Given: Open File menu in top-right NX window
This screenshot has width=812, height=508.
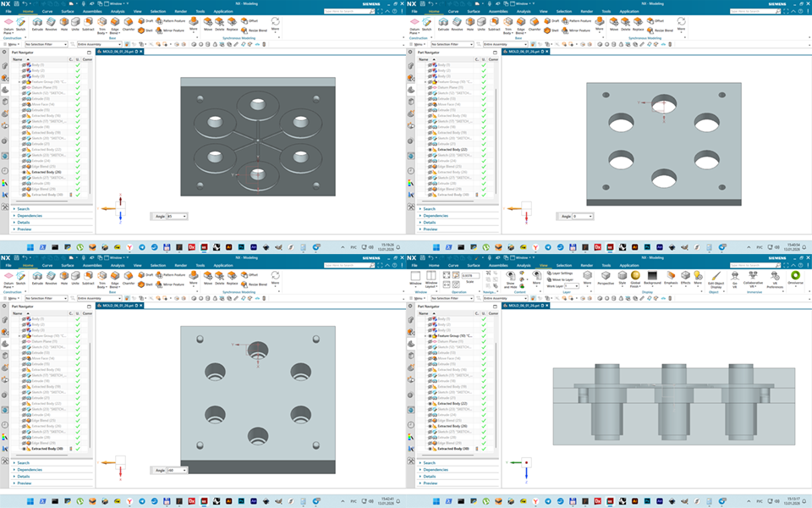Looking at the screenshot, I should [414, 11].
